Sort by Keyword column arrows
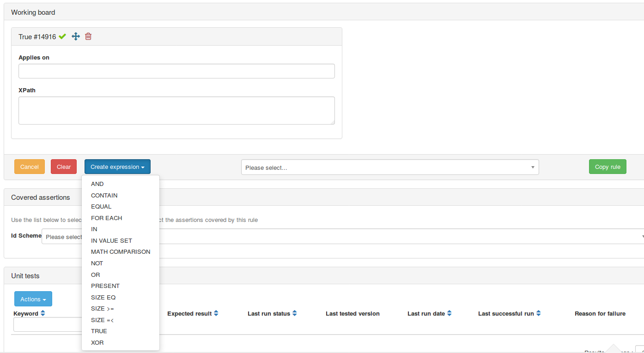 43,313
